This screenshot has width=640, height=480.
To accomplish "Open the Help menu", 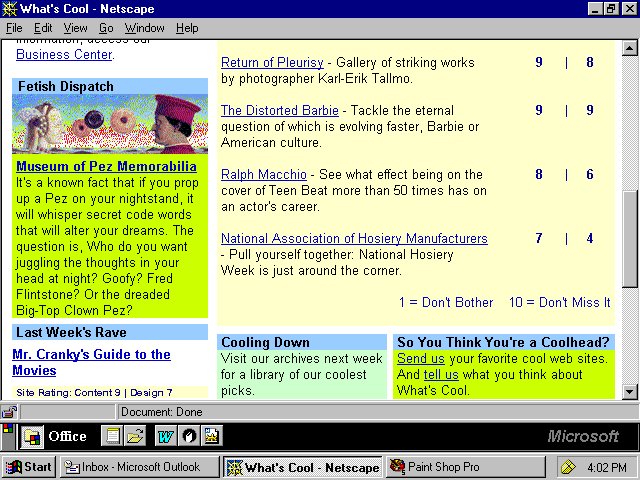I will point(187,28).
